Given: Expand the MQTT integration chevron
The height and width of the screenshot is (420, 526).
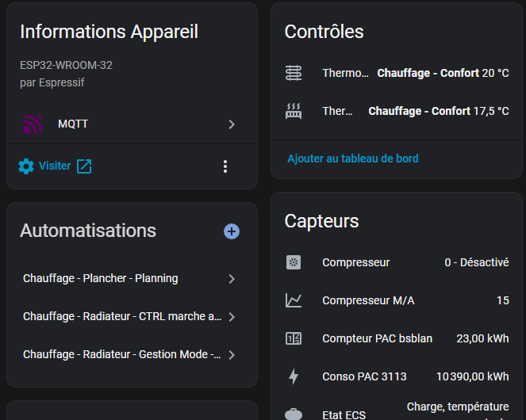Looking at the screenshot, I should (232, 124).
